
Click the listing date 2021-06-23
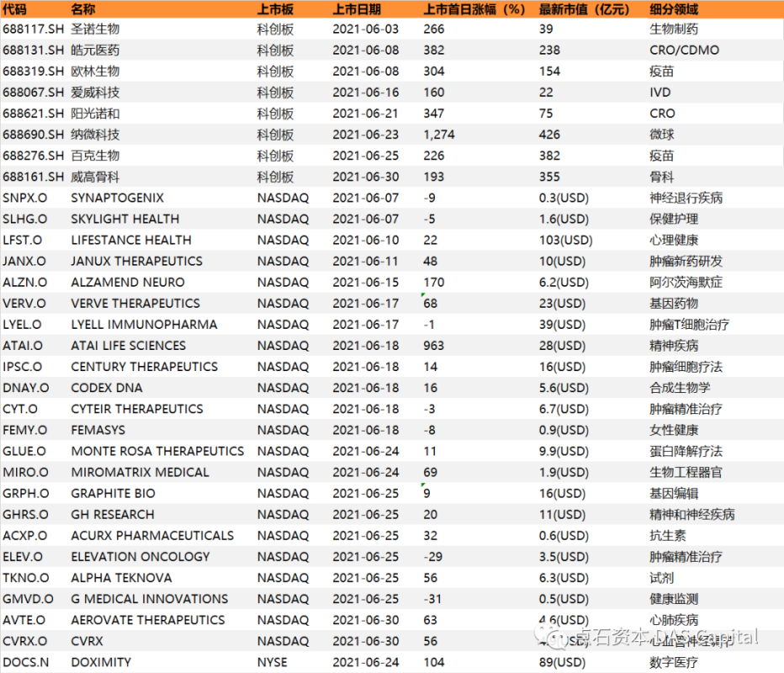coord(365,135)
